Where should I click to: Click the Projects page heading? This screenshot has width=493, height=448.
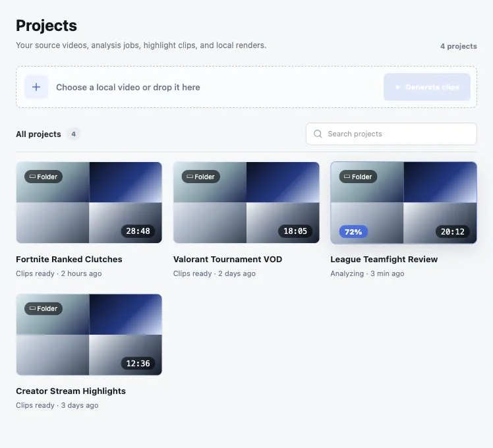(47, 26)
